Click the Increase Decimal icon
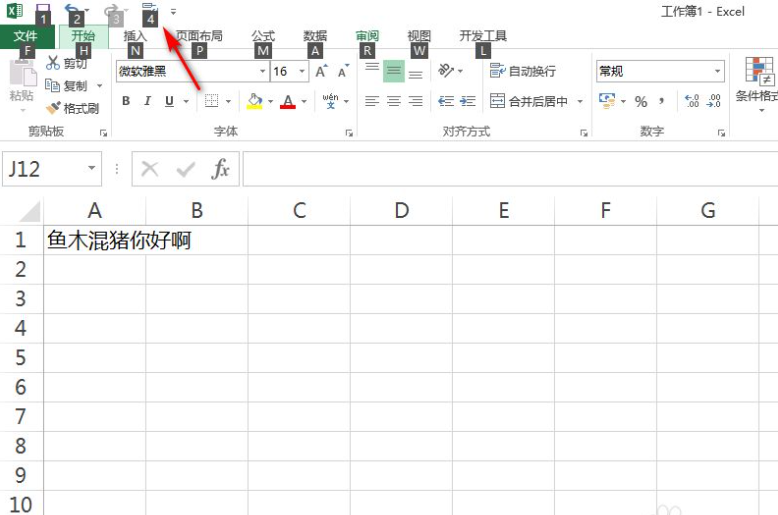 point(692,101)
